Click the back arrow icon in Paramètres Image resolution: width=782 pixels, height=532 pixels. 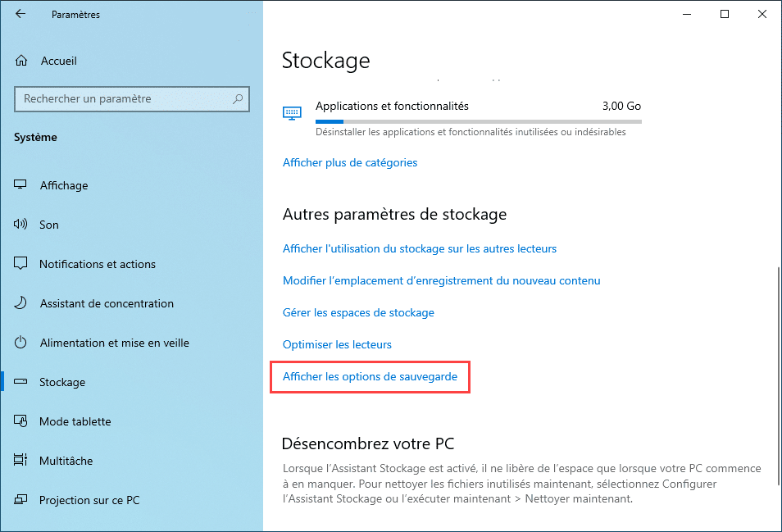(x=20, y=14)
